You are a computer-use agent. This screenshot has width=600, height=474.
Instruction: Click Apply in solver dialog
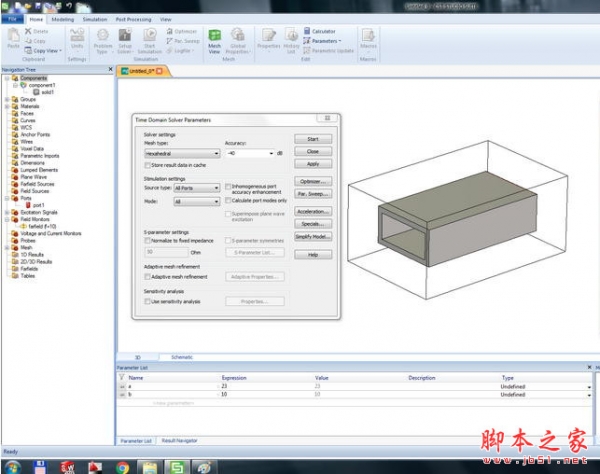tap(313, 164)
